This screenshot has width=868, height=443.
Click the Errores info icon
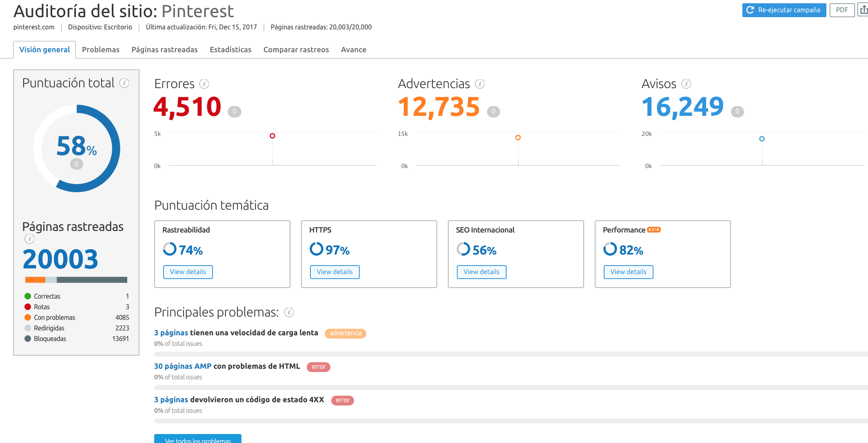204,84
